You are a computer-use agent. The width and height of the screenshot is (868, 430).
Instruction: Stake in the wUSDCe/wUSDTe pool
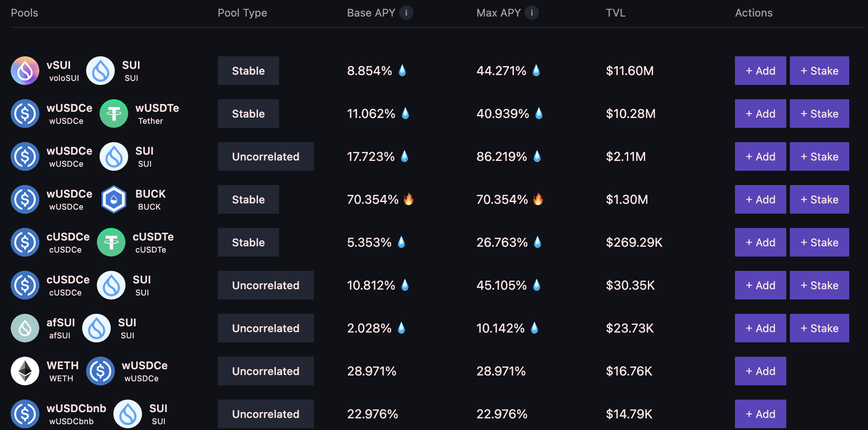coord(819,114)
